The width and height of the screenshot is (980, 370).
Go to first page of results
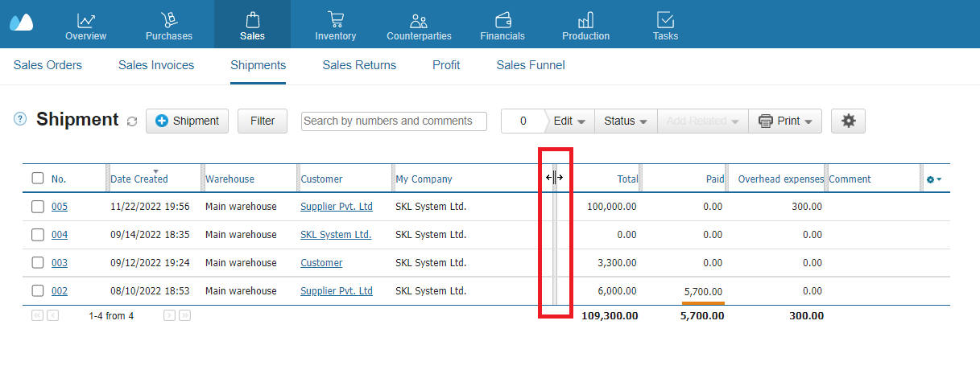tap(37, 315)
